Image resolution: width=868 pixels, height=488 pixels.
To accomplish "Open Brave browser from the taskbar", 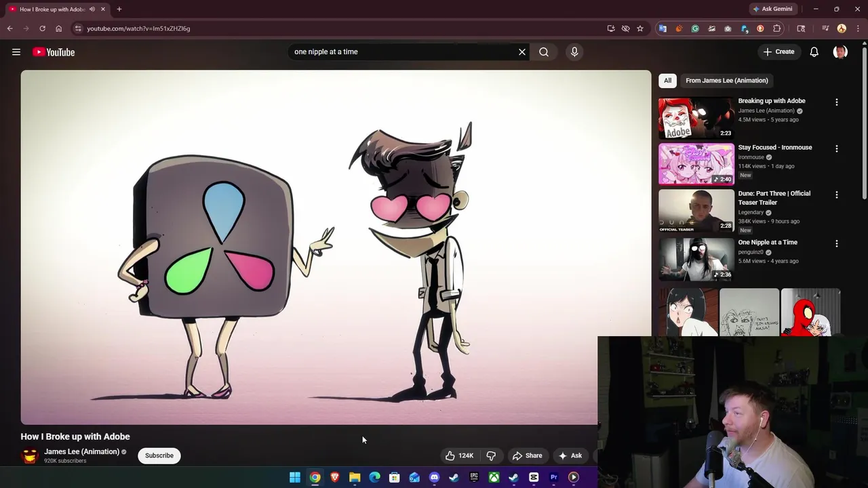I will point(334,477).
